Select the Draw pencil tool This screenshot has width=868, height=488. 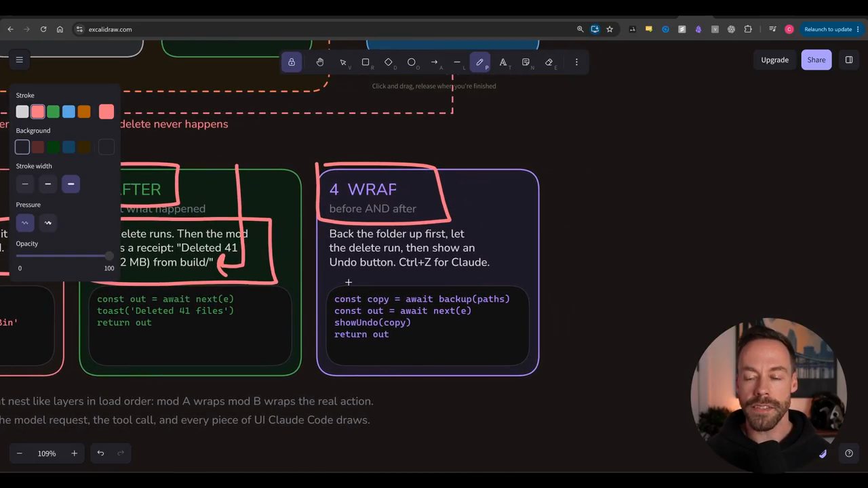pos(480,62)
